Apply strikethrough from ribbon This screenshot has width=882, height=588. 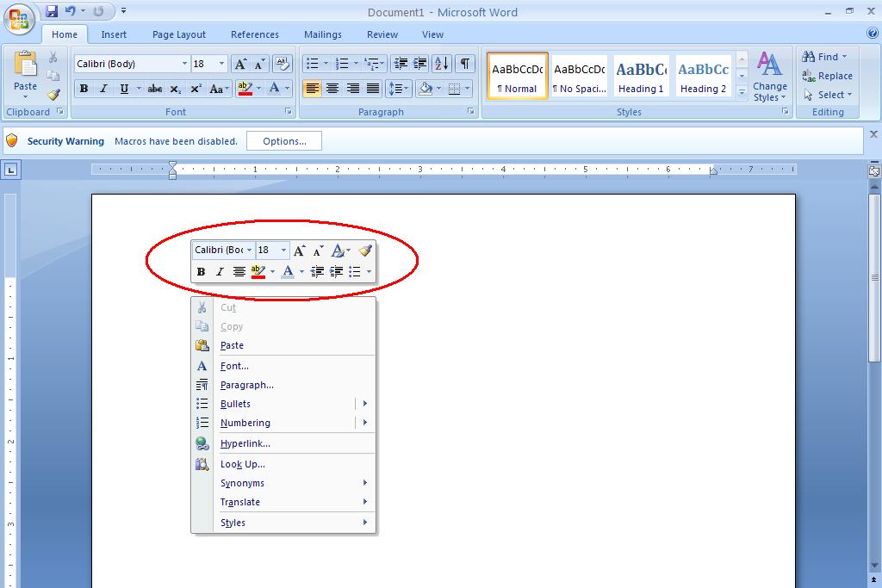pos(155,89)
